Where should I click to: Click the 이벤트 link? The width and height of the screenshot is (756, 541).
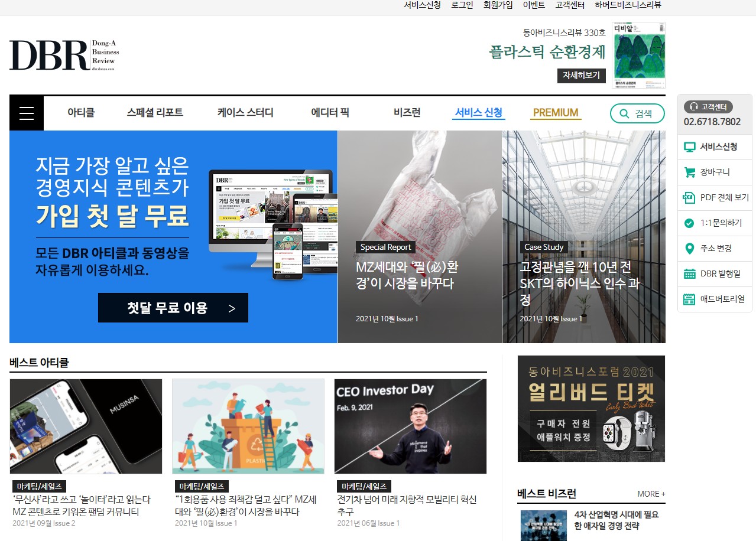(x=534, y=5)
